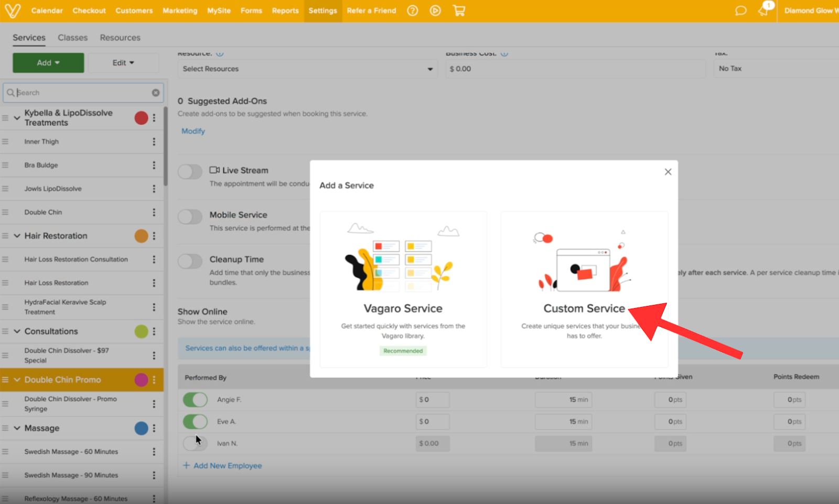Open options menu for Kybella & LipoDissolve Treatments

pos(154,118)
